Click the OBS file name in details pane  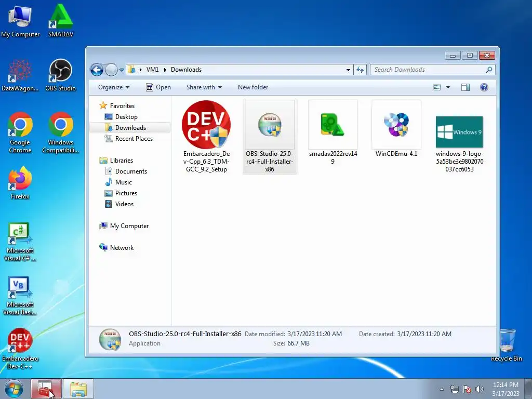point(185,334)
